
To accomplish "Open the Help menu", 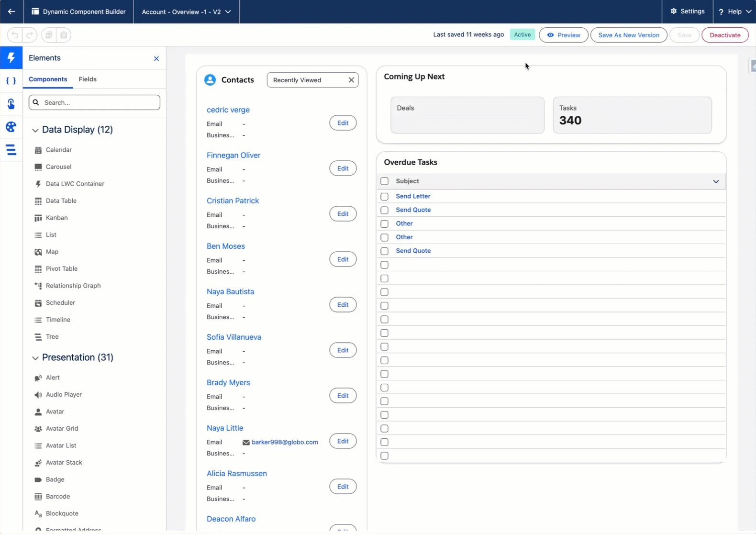I will (734, 11).
